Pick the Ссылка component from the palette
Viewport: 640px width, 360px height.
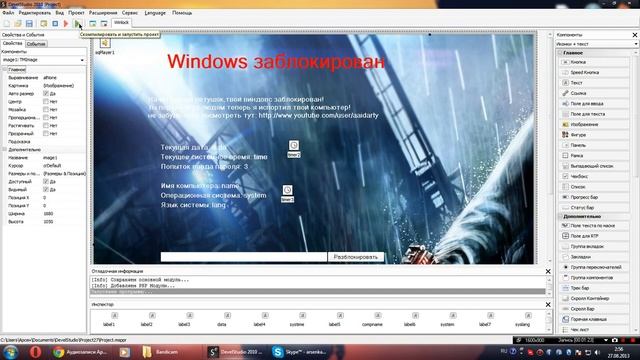[x=594, y=93]
